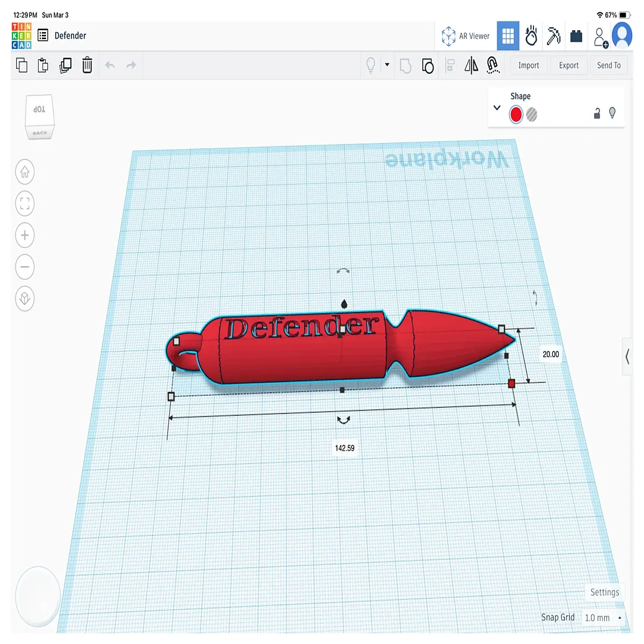Click the view cube TOP face
This screenshot has height=644, width=644.
39,109
